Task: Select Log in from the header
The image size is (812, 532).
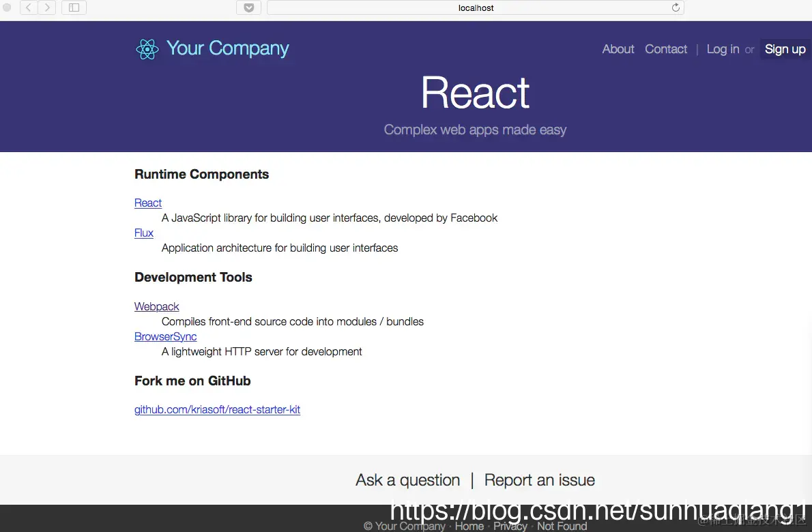Action: click(x=723, y=49)
